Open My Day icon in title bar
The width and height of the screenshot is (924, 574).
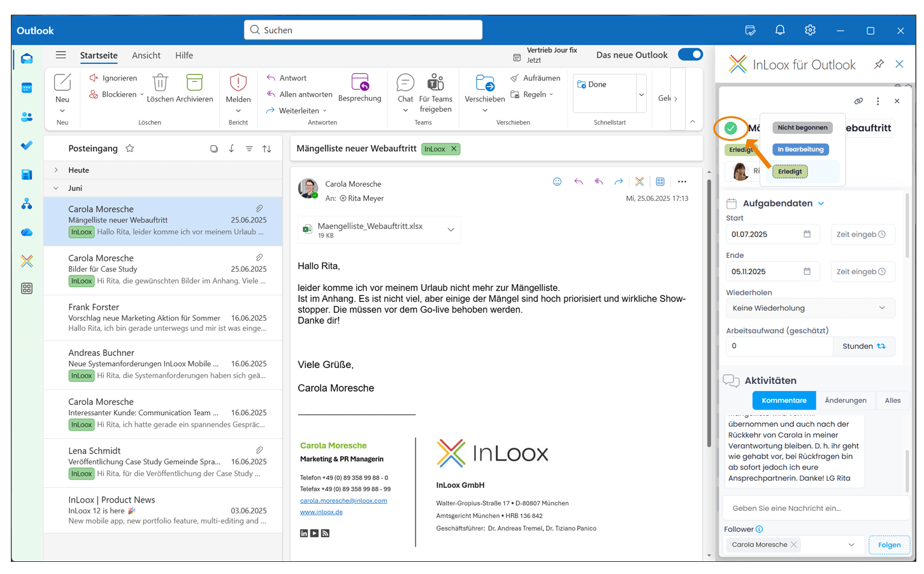tap(750, 30)
